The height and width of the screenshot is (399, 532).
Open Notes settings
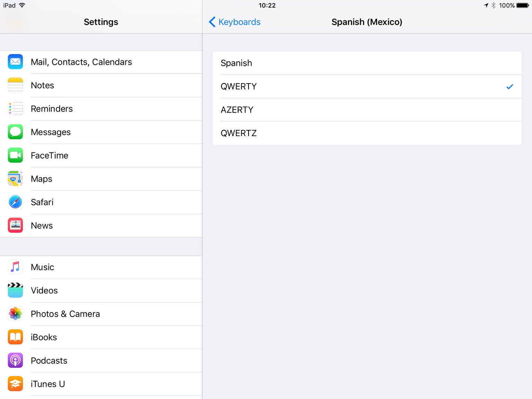pyautogui.click(x=101, y=85)
